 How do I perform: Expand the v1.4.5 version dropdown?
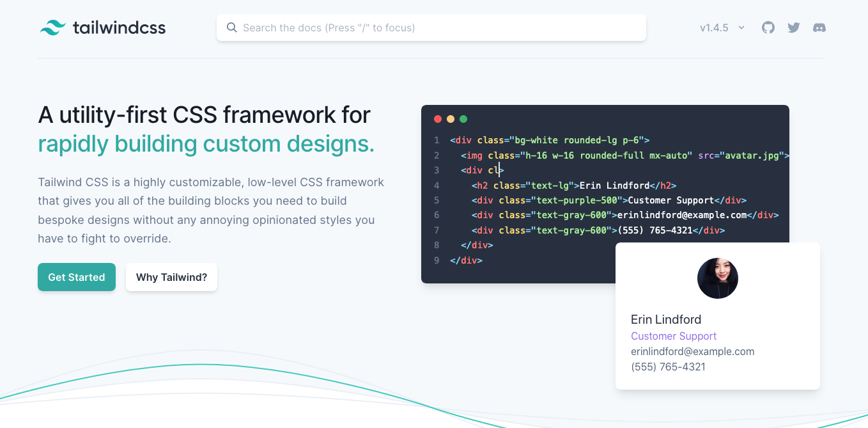[x=722, y=28]
